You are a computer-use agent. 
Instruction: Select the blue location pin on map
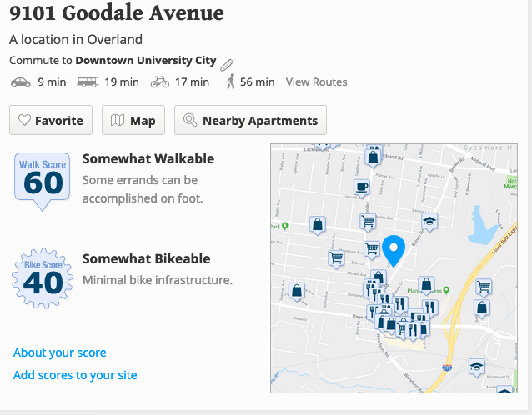coord(394,251)
